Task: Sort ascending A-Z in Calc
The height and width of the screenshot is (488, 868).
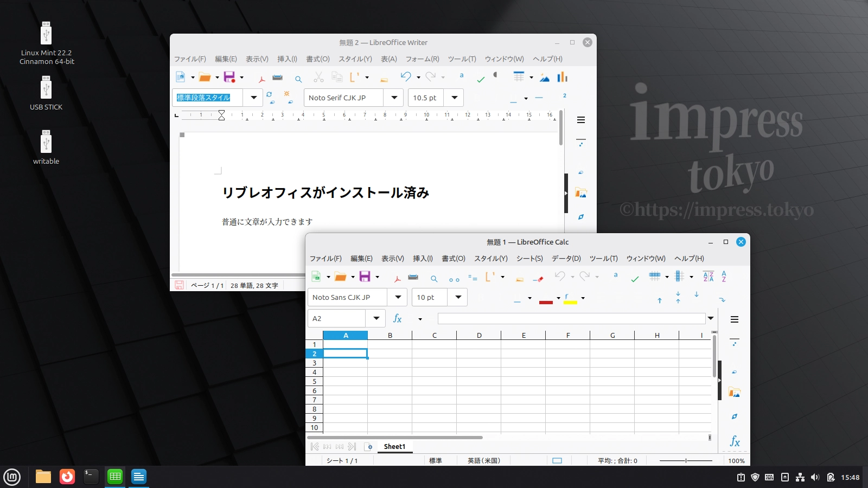Action: (x=724, y=277)
